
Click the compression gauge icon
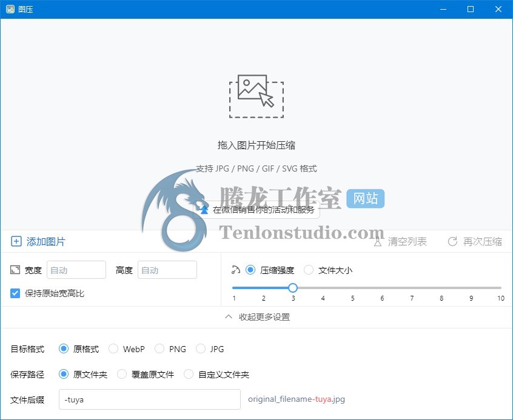235,270
